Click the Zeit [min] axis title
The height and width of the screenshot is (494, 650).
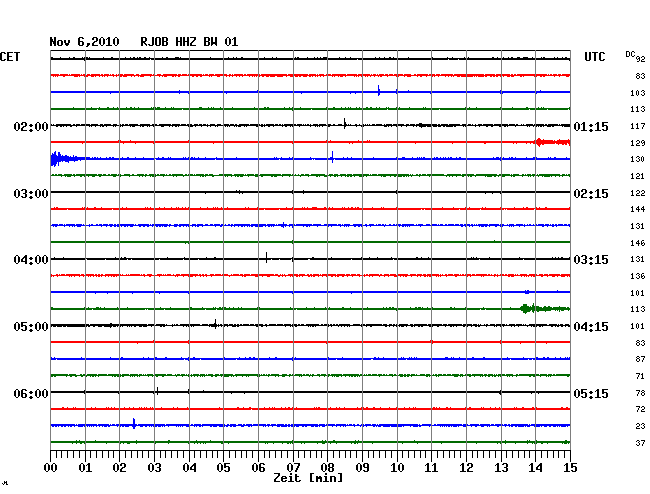pyautogui.click(x=308, y=478)
